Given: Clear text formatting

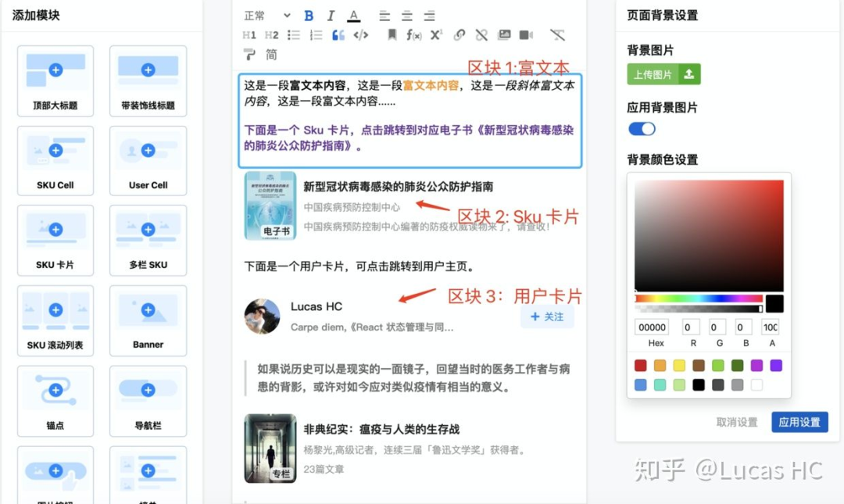Looking at the screenshot, I should click(557, 35).
